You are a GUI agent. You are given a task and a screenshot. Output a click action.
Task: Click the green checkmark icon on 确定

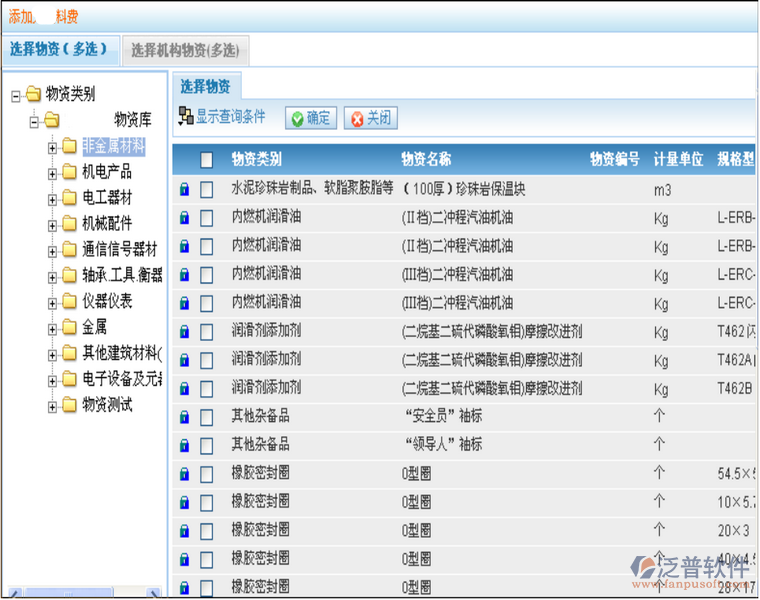tap(298, 119)
